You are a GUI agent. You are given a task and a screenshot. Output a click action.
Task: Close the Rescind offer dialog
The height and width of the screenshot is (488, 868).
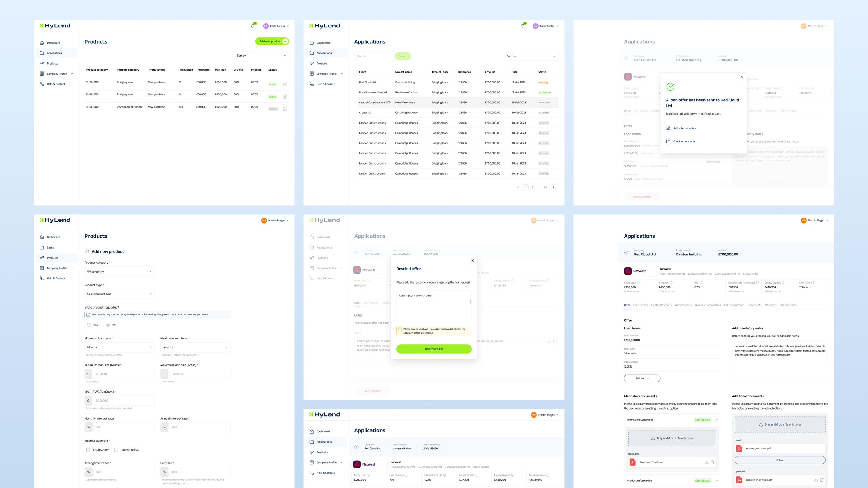coord(472,261)
